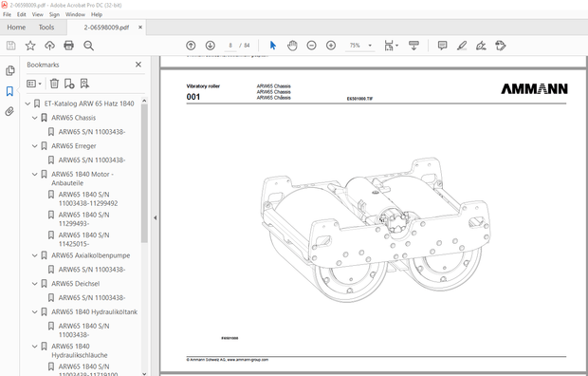
Task: Open the File menu
Action: (x=7, y=14)
